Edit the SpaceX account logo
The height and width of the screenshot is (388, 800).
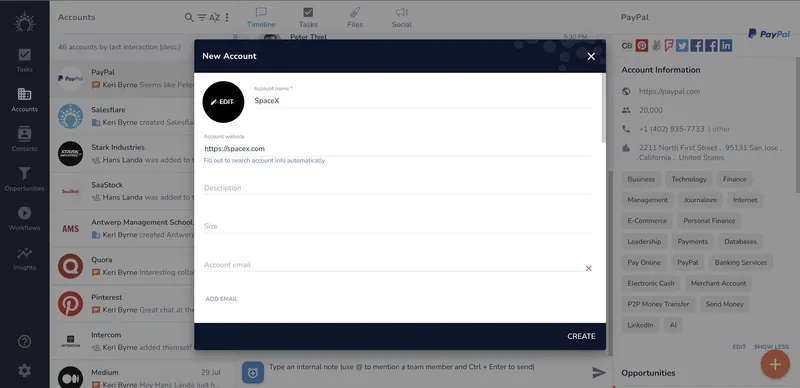[223, 102]
